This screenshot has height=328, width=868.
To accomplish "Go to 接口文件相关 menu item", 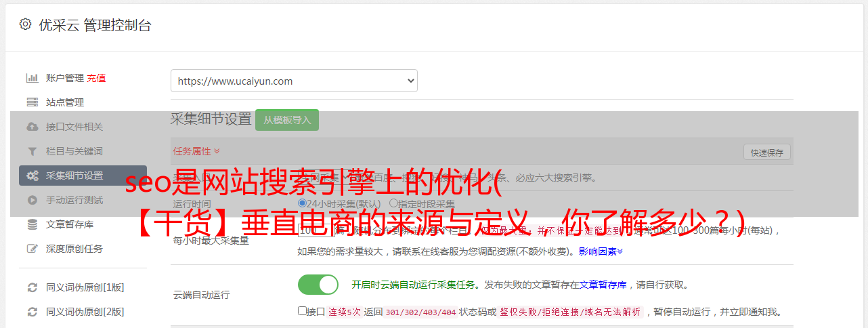I will [74, 127].
